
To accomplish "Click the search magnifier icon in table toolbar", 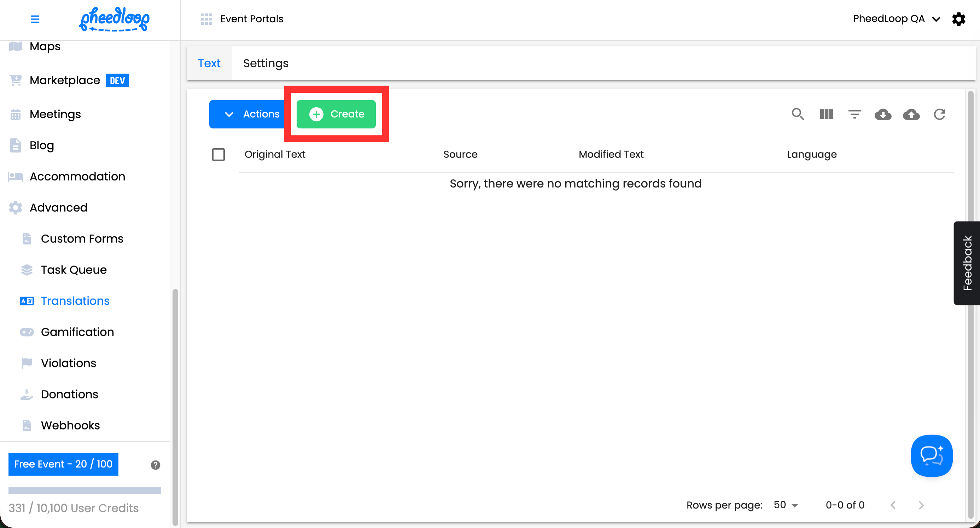I will pyautogui.click(x=797, y=114).
